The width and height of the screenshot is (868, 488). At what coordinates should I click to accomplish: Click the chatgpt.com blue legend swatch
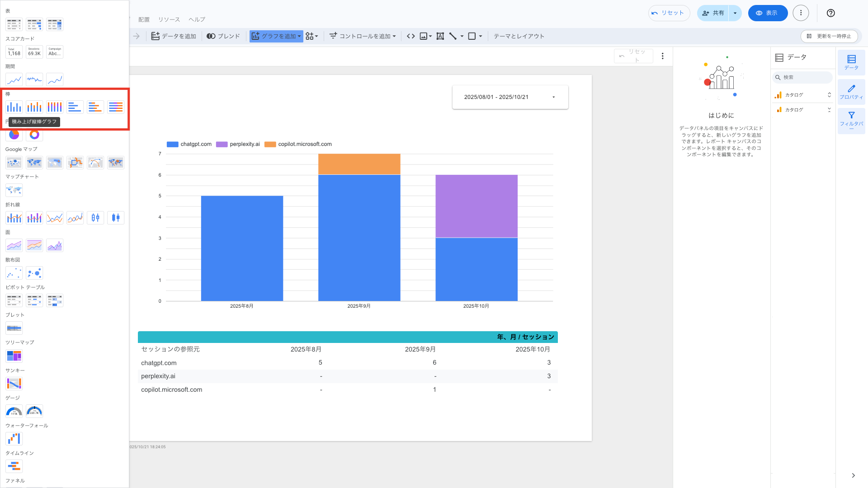point(172,145)
